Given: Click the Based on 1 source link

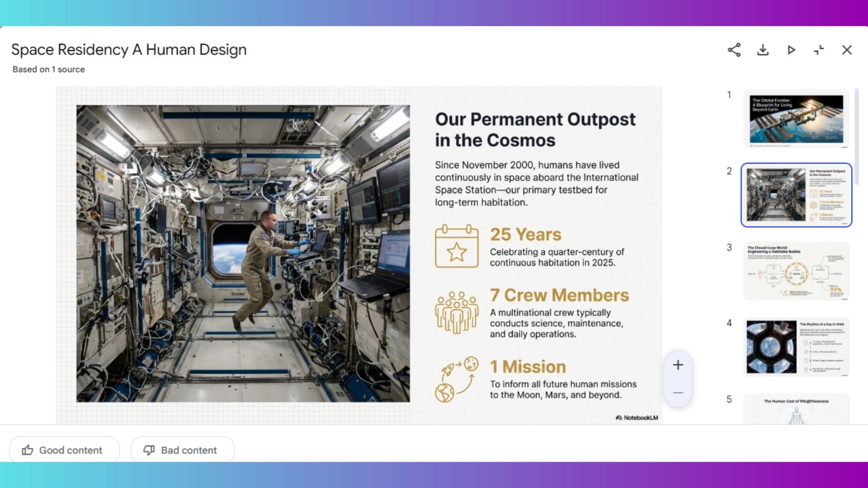Looking at the screenshot, I should tap(48, 70).
